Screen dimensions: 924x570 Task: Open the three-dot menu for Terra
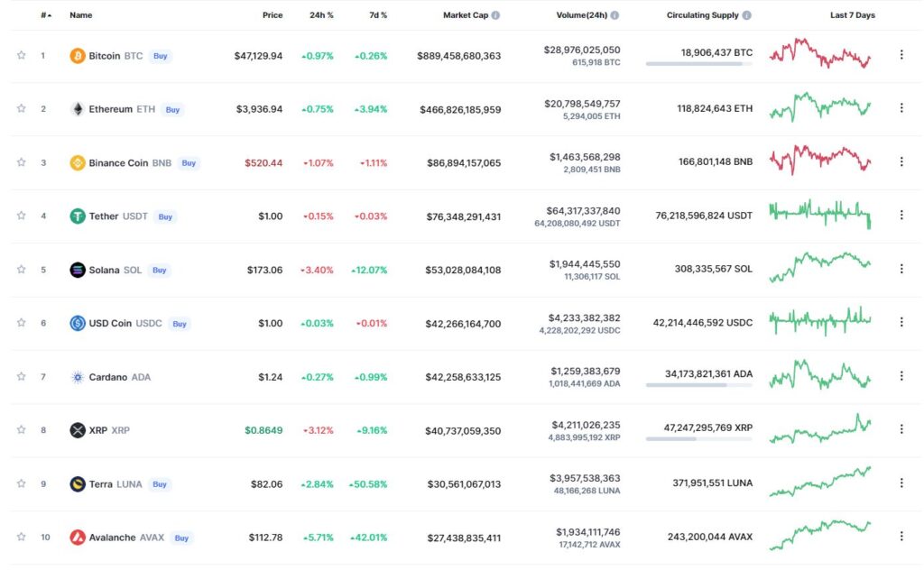point(901,483)
